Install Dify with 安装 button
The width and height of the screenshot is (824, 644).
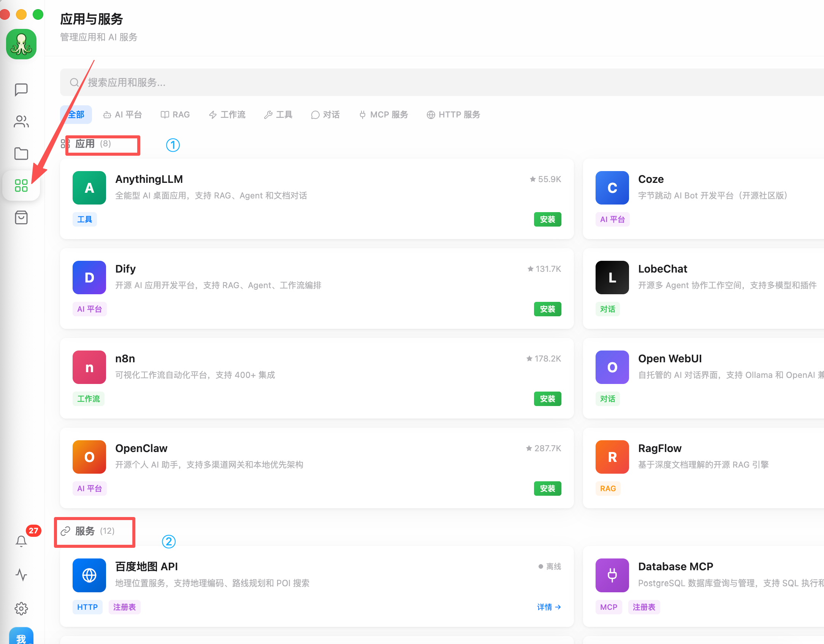[x=547, y=309]
